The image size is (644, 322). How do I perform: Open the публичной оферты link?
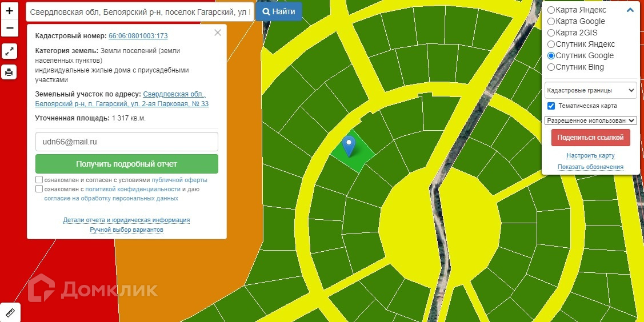click(179, 180)
